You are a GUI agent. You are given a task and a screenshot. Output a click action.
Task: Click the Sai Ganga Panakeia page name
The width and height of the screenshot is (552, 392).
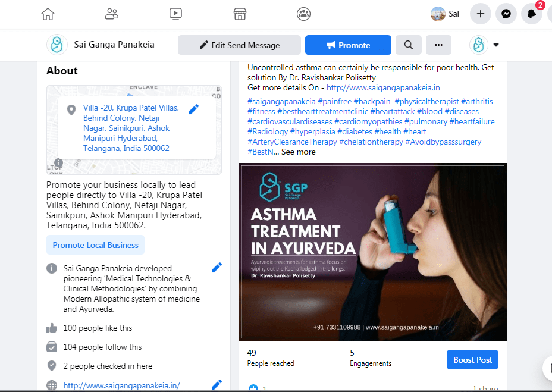(114, 45)
